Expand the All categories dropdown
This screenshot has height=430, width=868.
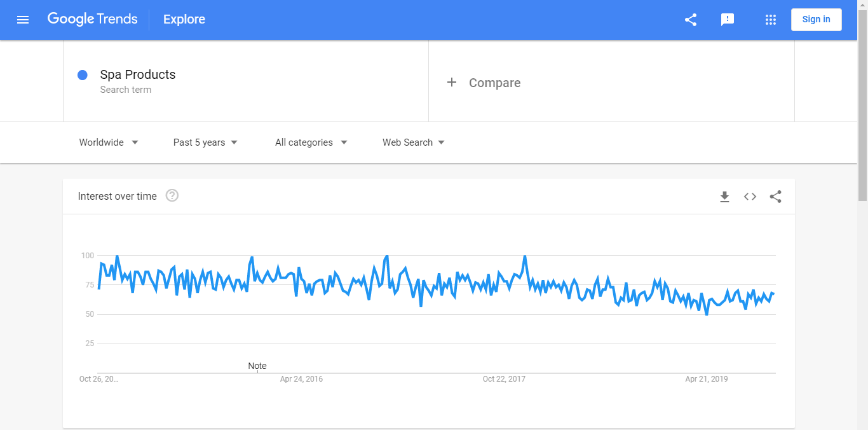[311, 142]
